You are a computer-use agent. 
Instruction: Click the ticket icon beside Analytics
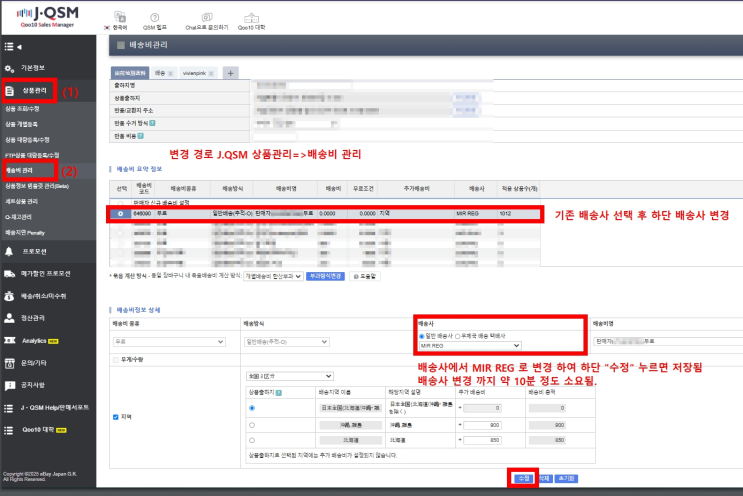[x=9, y=341]
